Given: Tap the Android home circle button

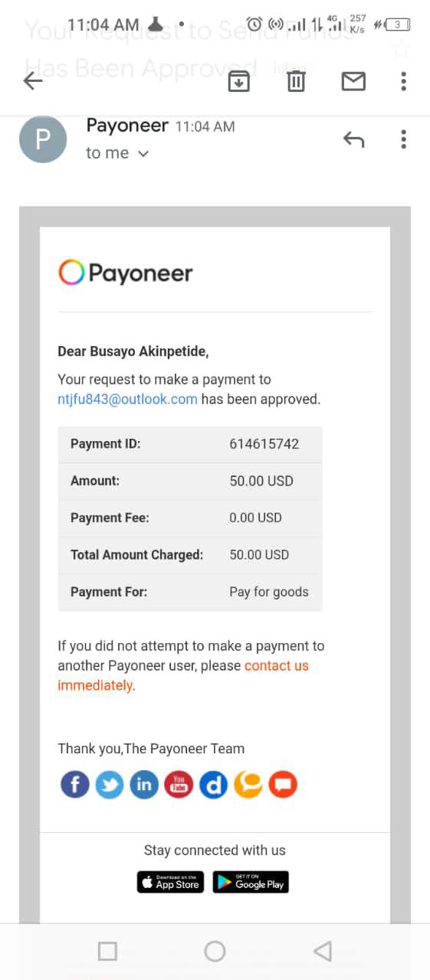Looking at the screenshot, I should click(x=215, y=951).
